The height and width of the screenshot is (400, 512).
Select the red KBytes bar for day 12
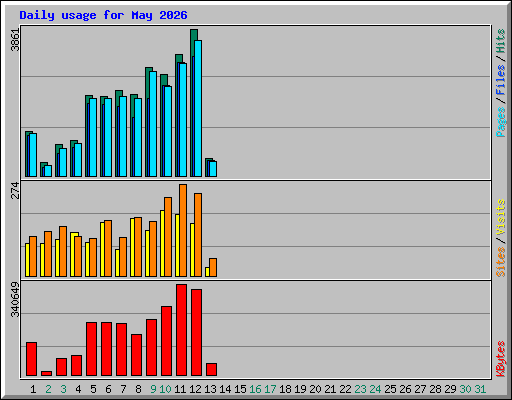click(x=196, y=333)
